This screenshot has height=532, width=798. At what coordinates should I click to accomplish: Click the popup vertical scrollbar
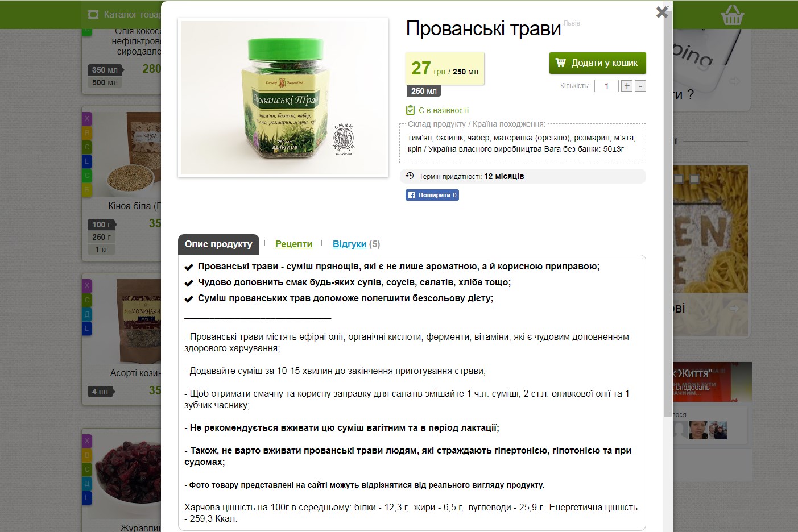[x=668, y=214]
